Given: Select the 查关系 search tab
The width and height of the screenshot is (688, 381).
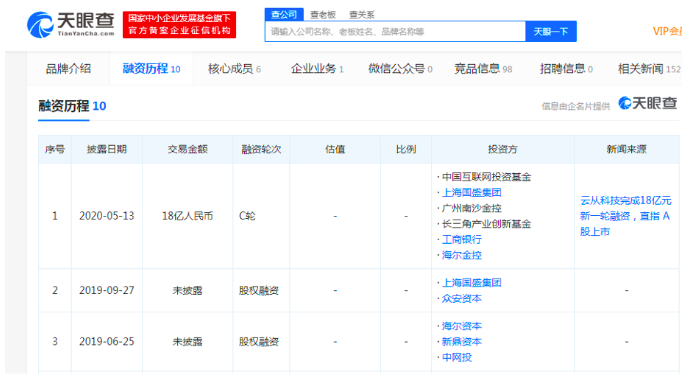Looking at the screenshot, I should click(x=362, y=15).
